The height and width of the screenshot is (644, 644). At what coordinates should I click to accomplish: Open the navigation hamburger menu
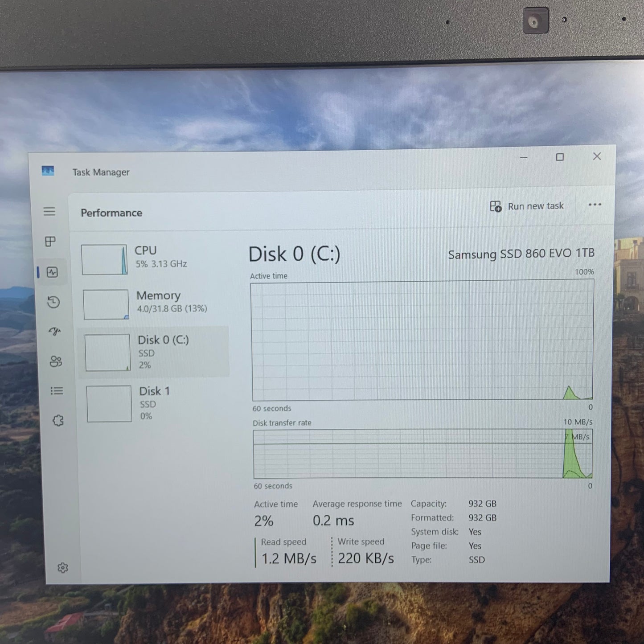[49, 211]
